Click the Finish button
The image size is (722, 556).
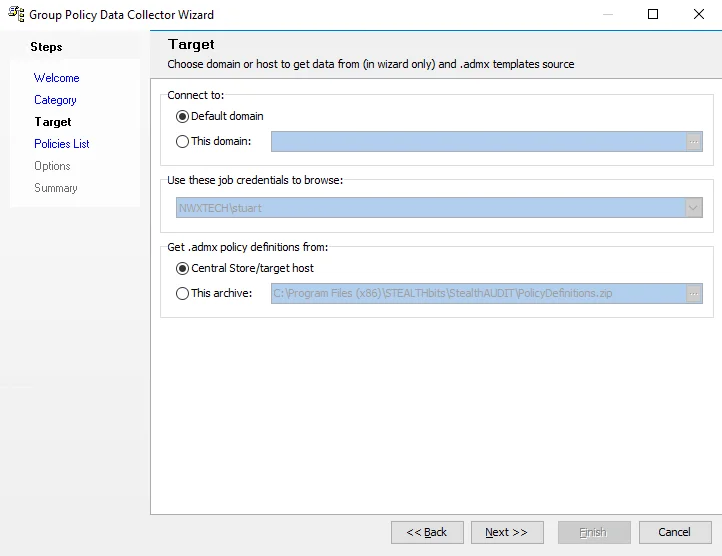pos(594,533)
